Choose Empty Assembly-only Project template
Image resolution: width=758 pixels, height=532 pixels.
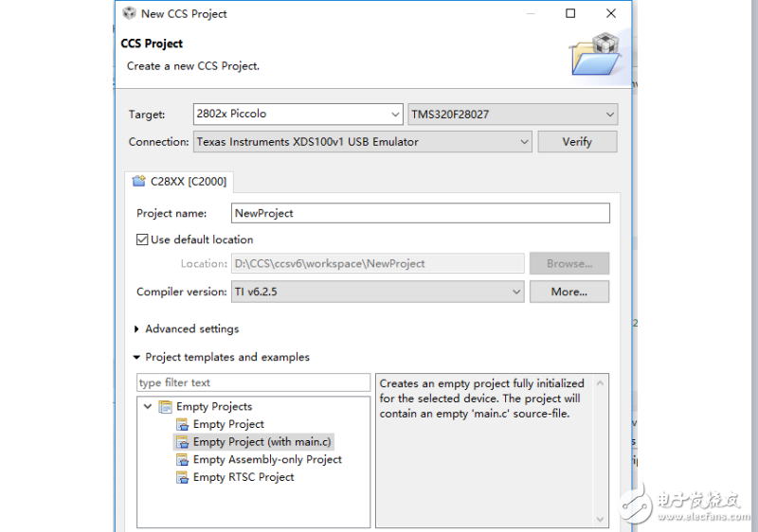coord(267,459)
